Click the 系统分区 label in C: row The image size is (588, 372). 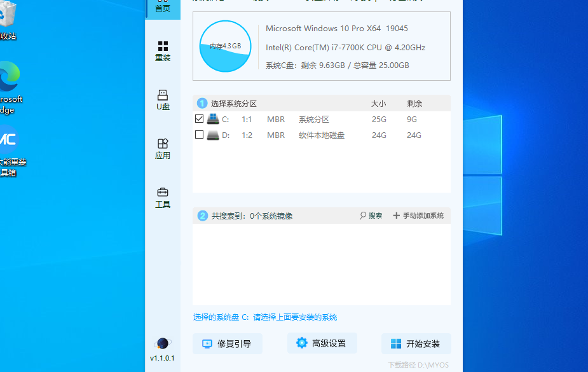(x=314, y=120)
